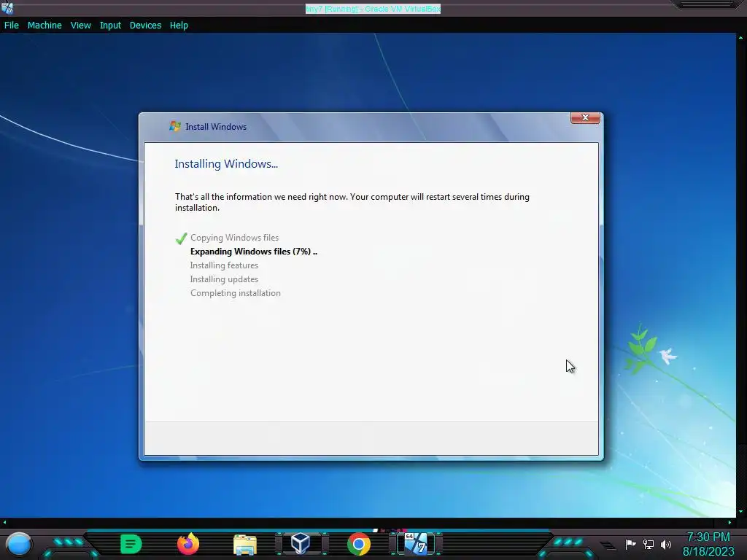
Task: Open the Machine menu
Action: [44, 26]
